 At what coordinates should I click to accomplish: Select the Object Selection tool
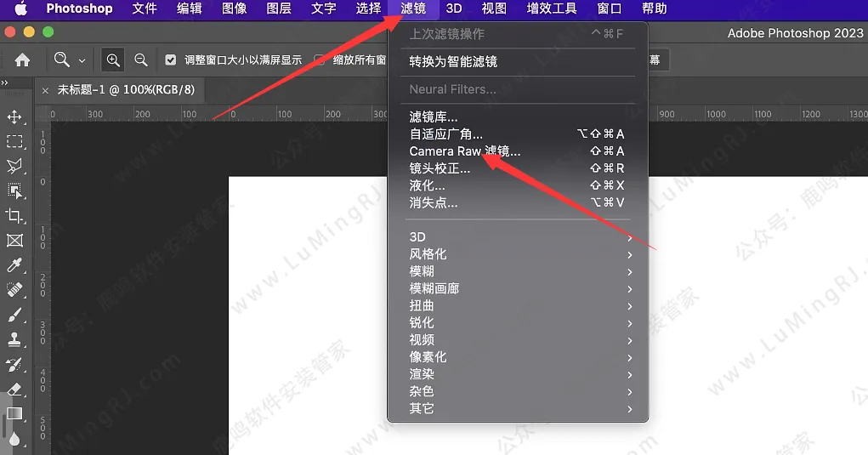[x=14, y=191]
